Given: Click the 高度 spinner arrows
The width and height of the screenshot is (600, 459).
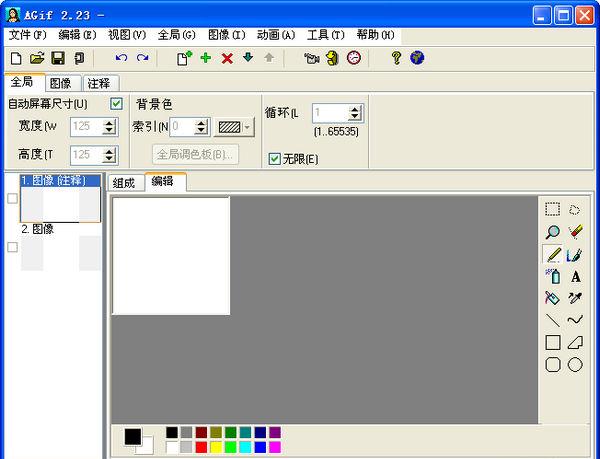Looking at the screenshot, I should click(x=109, y=155).
